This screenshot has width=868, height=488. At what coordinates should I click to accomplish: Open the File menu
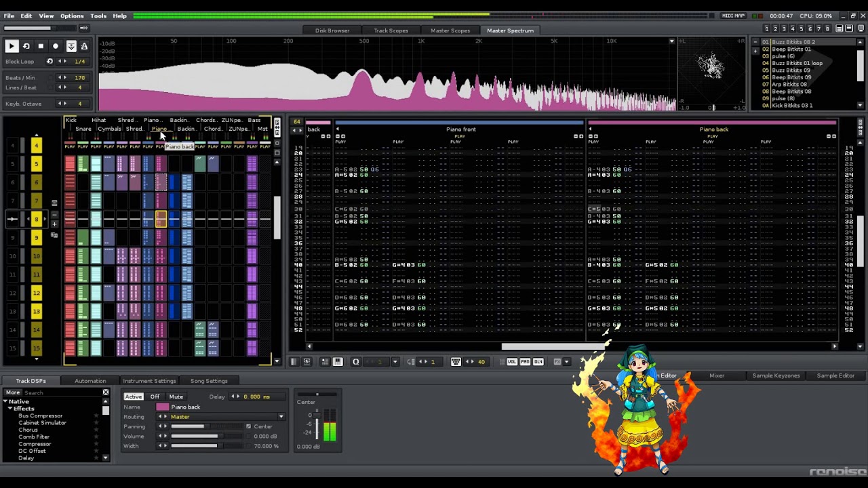click(9, 16)
